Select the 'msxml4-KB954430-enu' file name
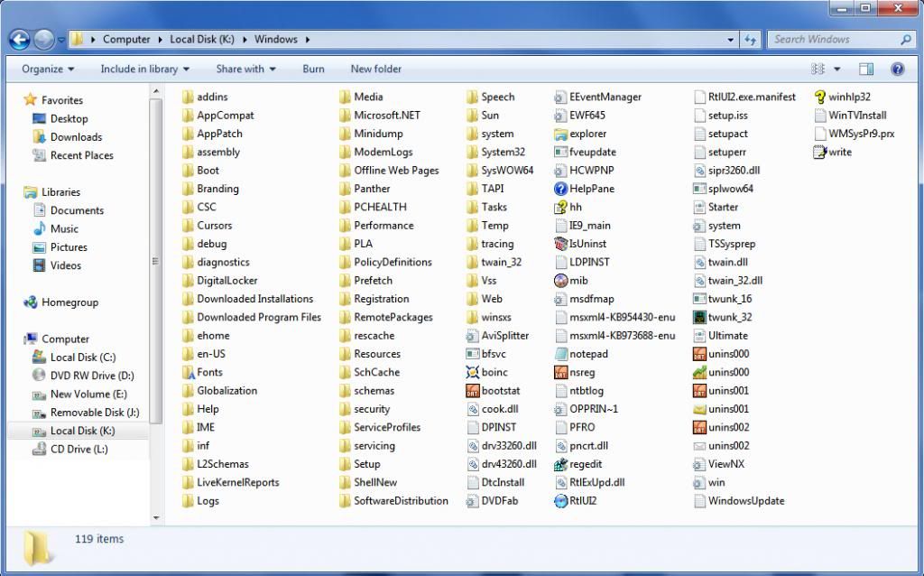 point(623,317)
